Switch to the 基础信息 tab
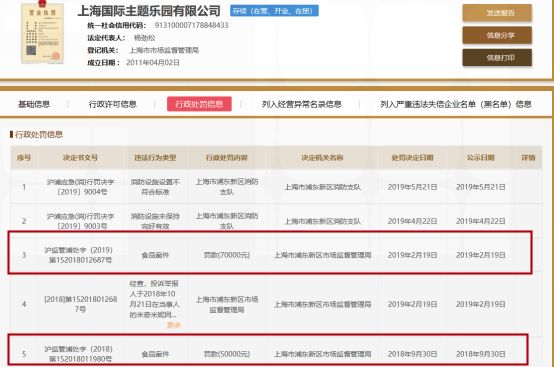Screen dimensions: 554x367 [34, 104]
